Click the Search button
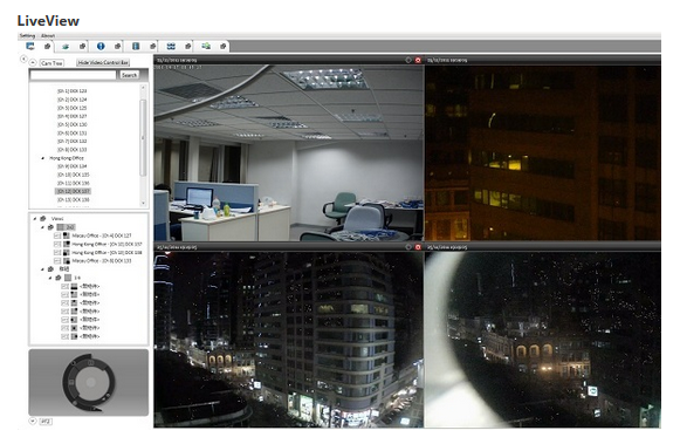This screenshot has height=444, width=680. 129,75
